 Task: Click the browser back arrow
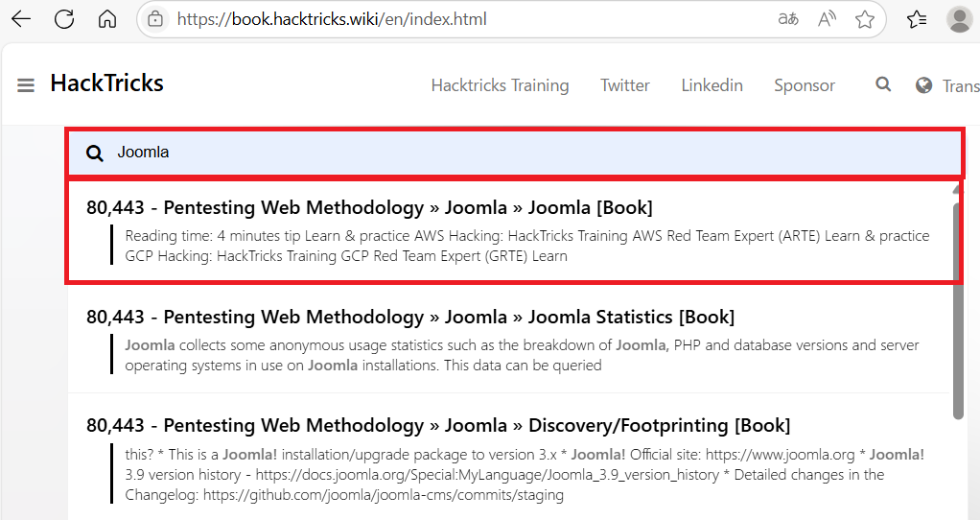pyautogui.click(x=20, y=19)
